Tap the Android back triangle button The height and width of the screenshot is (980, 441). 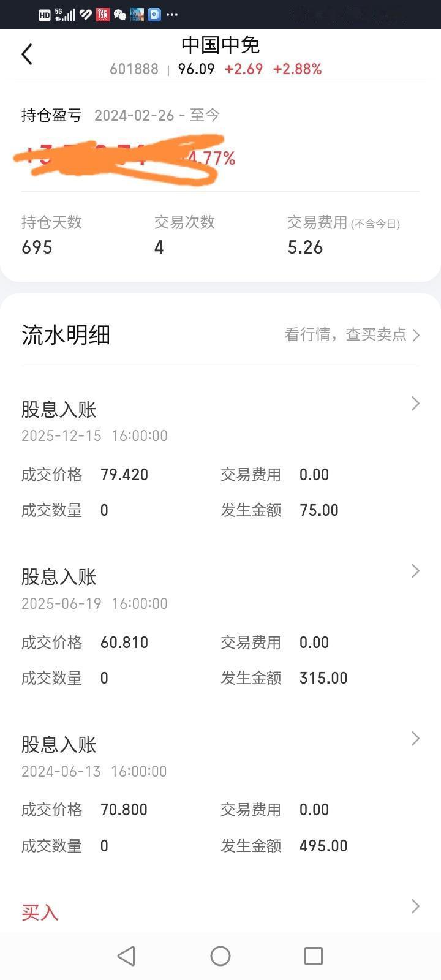[x=126, y=956]
